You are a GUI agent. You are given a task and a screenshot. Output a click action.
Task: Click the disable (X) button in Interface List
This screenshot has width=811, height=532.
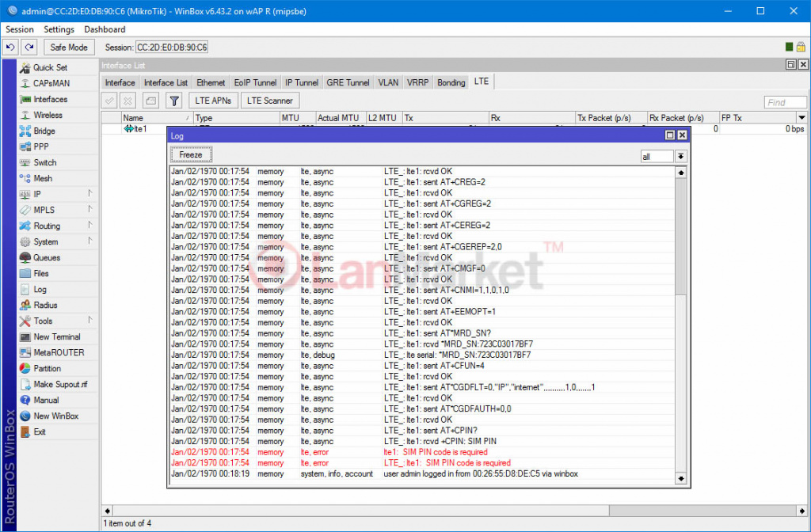click(x=128, y=101)
